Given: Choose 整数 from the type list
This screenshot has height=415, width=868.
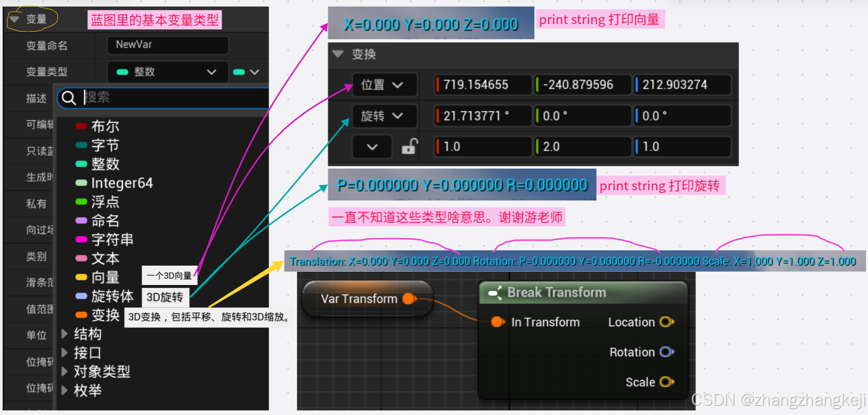Looking at the screenshot, I should pos(105,164).
